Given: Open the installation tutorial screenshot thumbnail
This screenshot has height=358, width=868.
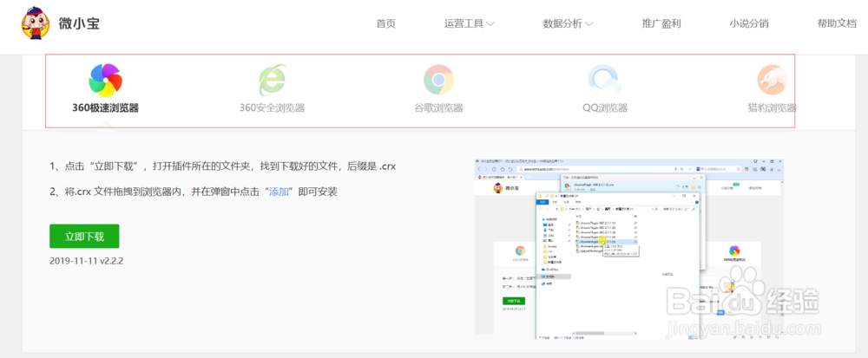Looking at the screenshot, I should tap(629, 247).
